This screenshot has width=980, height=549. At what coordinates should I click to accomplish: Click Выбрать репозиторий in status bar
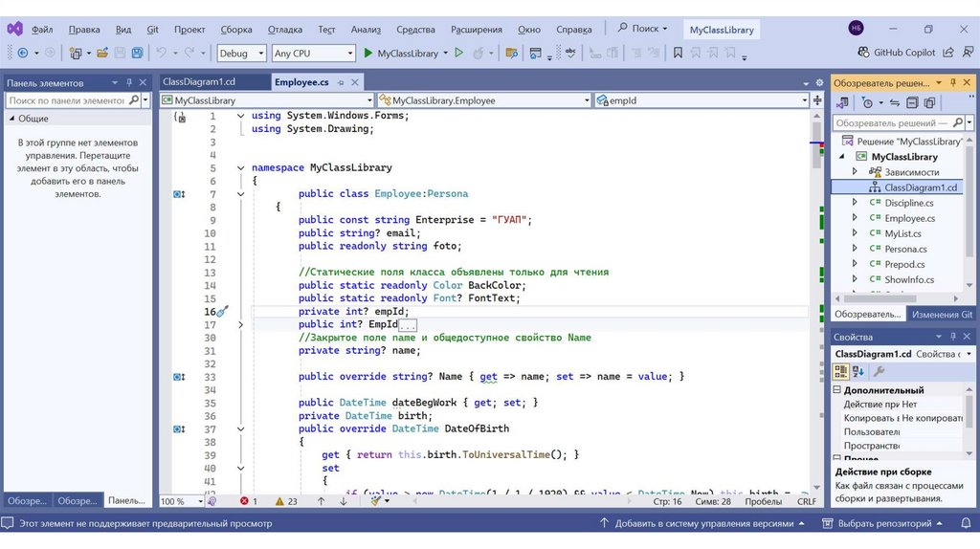[x=883, y=523]
